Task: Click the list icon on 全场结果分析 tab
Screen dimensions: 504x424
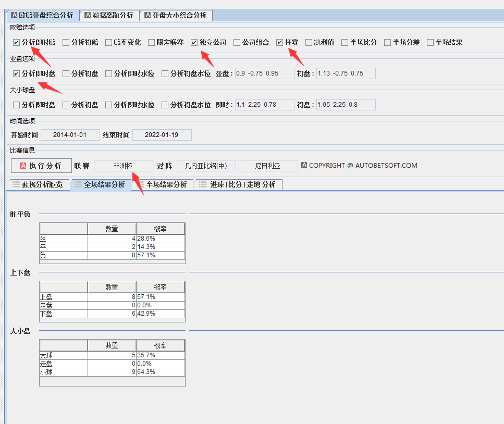Action: [78, 184]
